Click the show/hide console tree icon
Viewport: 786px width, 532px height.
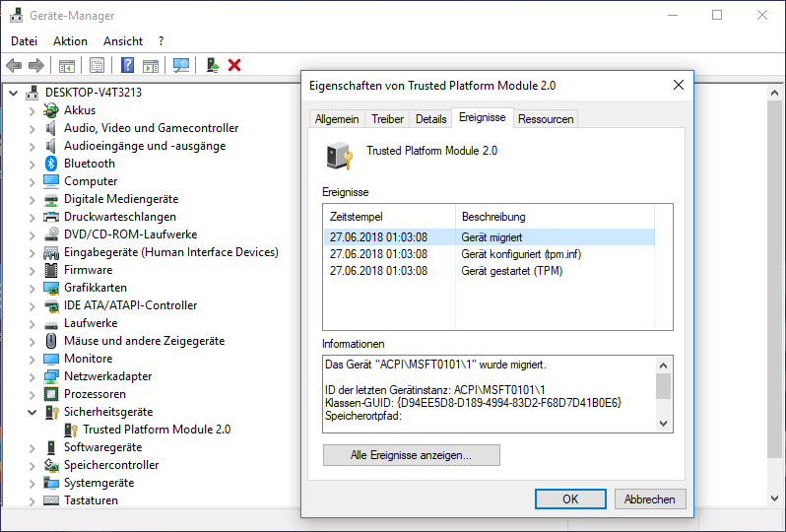pyautogui.click(x=67, y=65)
